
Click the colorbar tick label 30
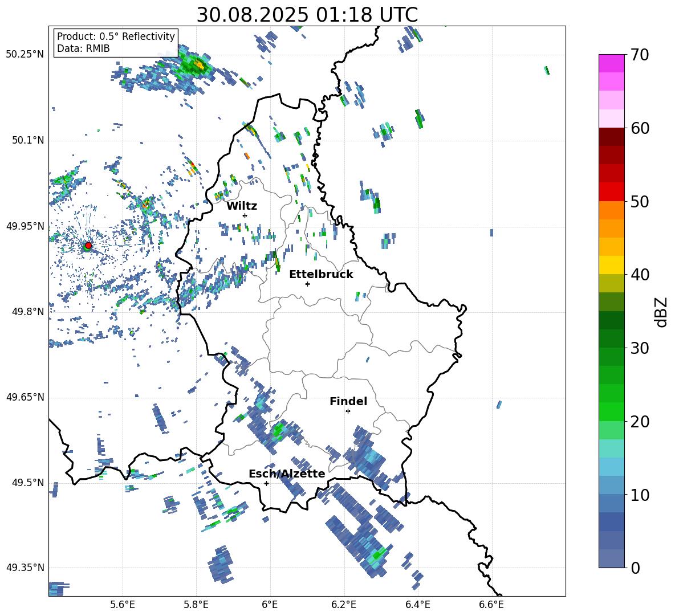640,348
